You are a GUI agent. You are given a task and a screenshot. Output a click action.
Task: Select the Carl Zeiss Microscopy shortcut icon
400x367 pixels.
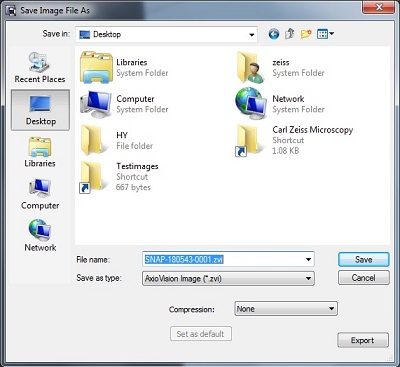point(247,140)
